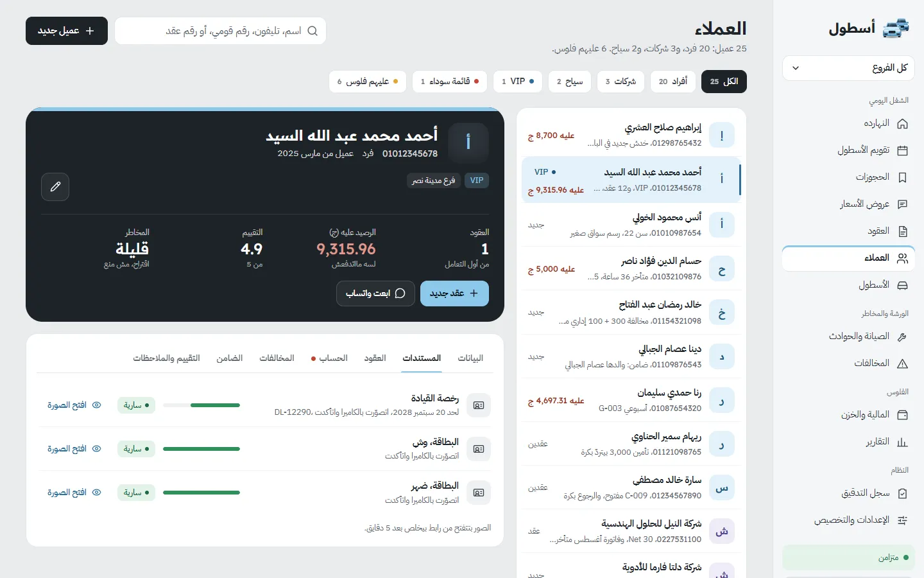The width and height of the screenshot is (924, 578).
Task: Filter customers by VIP chip
Action: [518, 82]
